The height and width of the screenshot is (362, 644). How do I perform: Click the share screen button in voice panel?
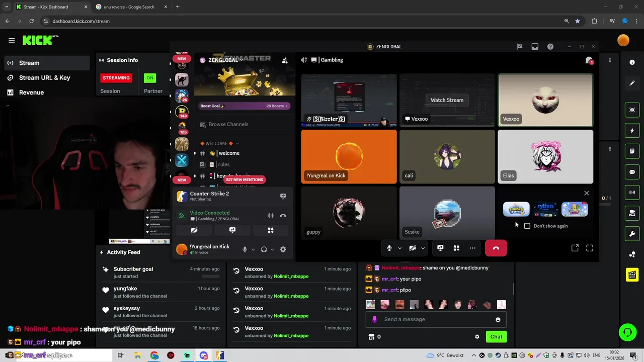tap(232, 230)
